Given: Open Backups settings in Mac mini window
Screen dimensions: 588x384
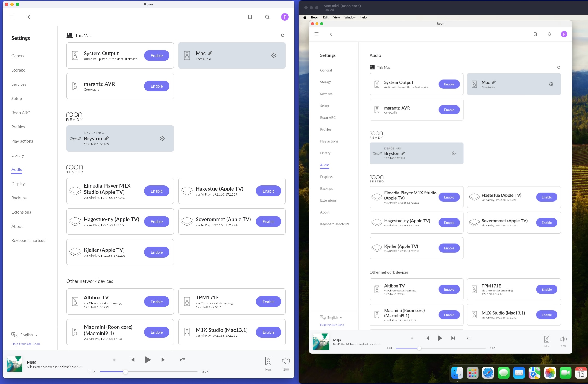Looking at the screenshot, I should [x=326, y=188].
